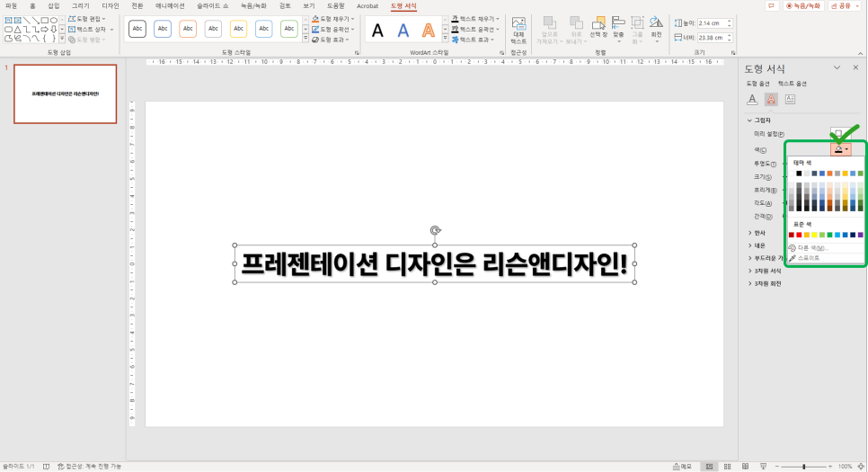Select the oval shape in the shapes gallery
Viewport: 868px width, 472px height.
pos(54,21)
